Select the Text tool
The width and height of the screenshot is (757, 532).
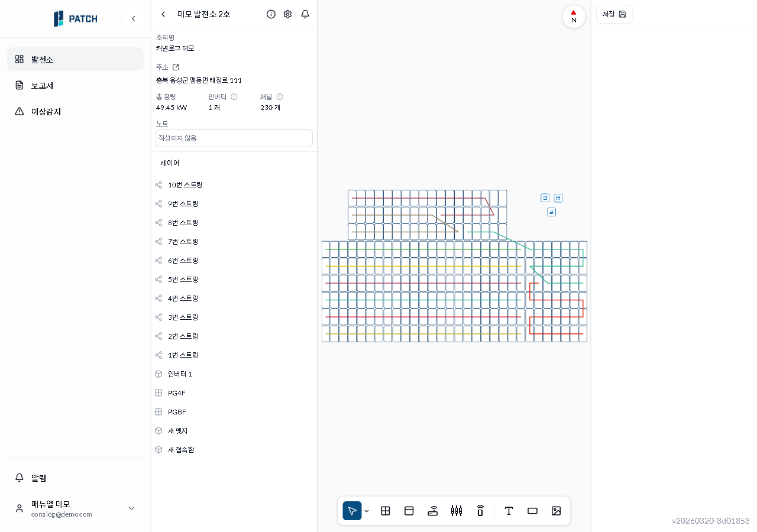click(x=509, y=511)
